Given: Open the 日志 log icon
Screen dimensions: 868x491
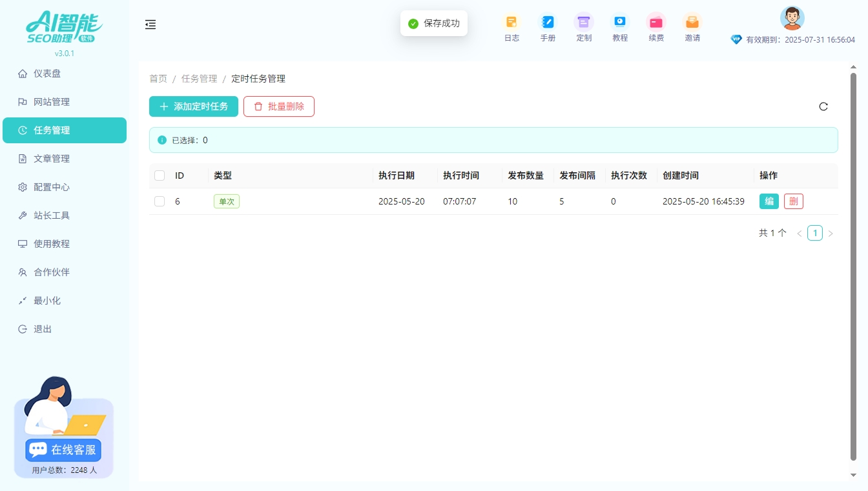Looking at the screenshot, I should (x=512, y=23).
